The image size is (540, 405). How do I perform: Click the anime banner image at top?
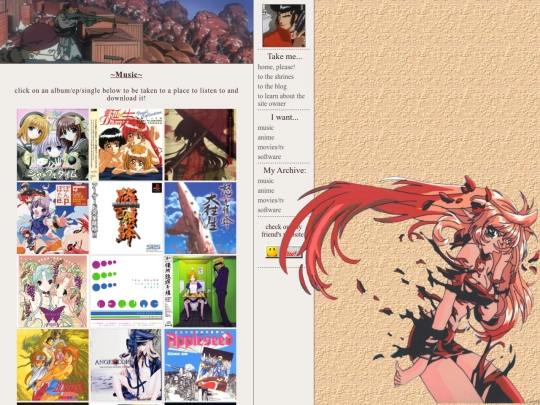click(126, 31)
